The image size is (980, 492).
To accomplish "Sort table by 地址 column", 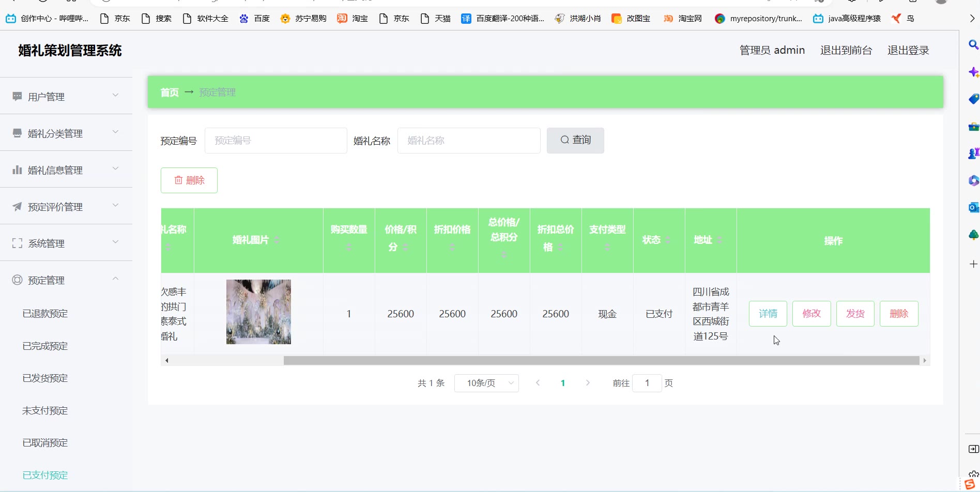I will (x=719, y=240).
